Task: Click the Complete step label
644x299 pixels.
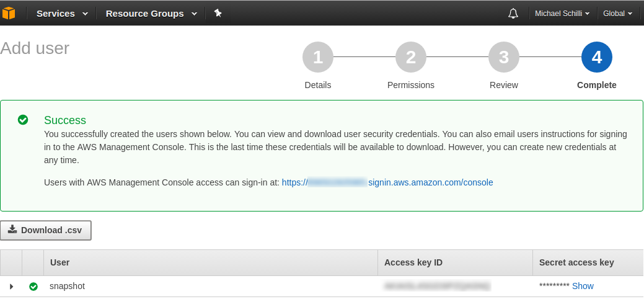Action: [x=597, y=85]
